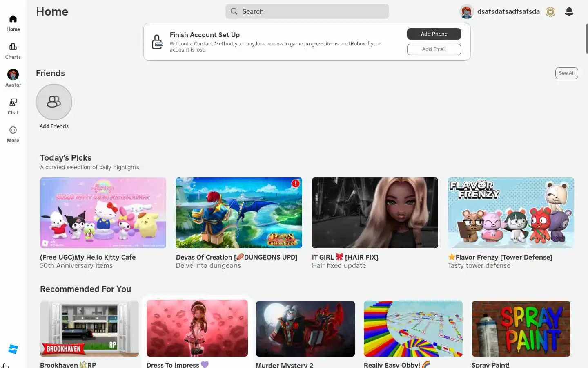Open Devas Of Creation thumbnail

239,213
